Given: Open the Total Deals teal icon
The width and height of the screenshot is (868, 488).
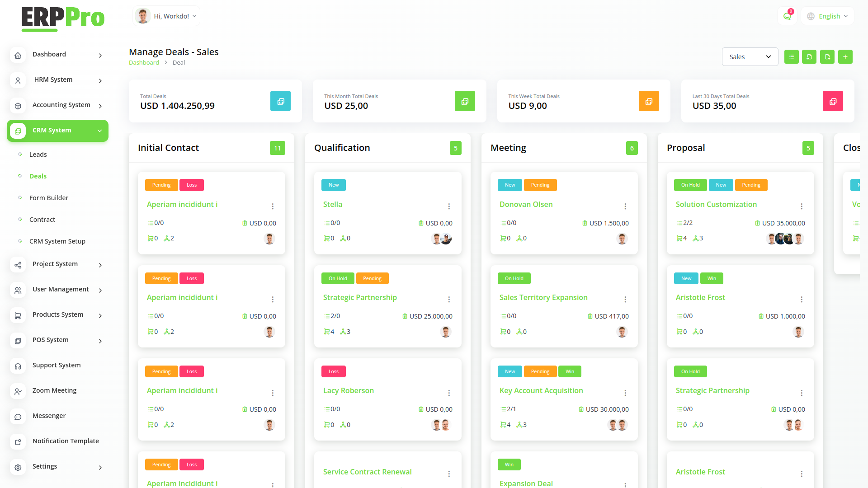Looking at the screenshot, I should (280, 101).
